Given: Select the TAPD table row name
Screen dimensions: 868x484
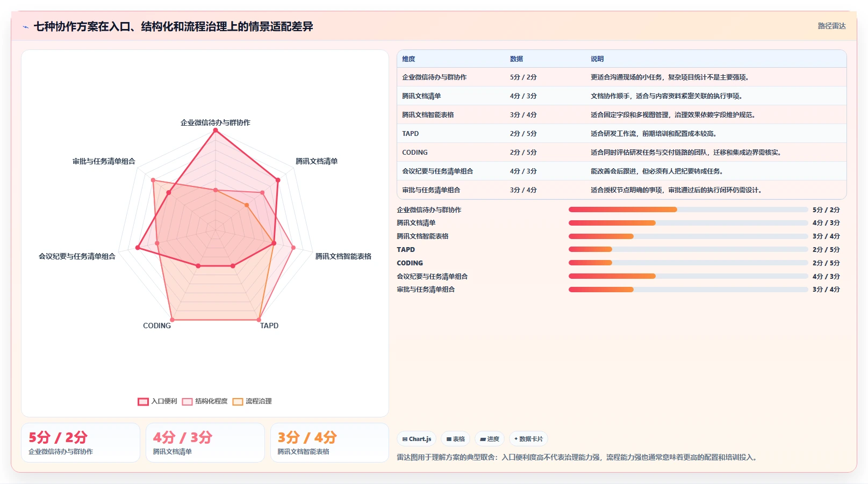Looking at the screenshot, I should [x=410, y=134].
